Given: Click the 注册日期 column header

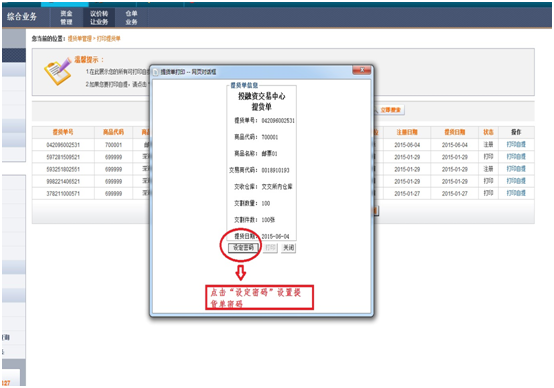Looking at the screenshot, I should coord(407,132).
